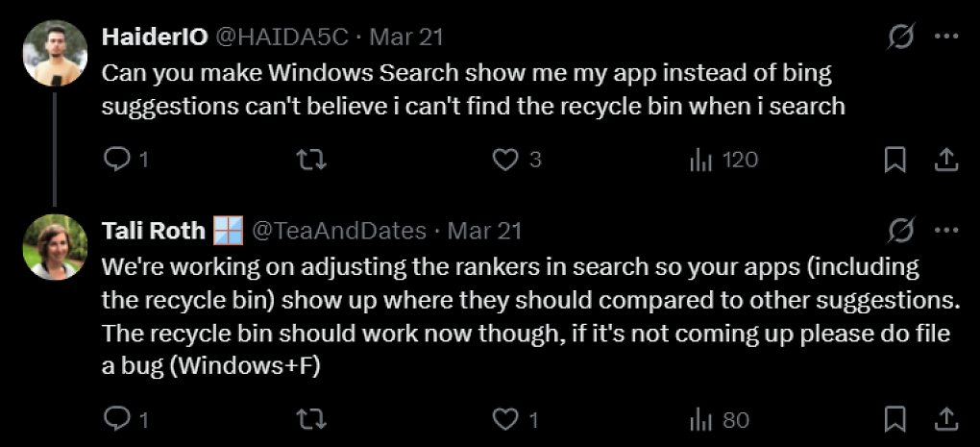This screenshot has width=980, height=447.
Task: Open @TeaAndDates profile handle
Action: pos(339,232)
